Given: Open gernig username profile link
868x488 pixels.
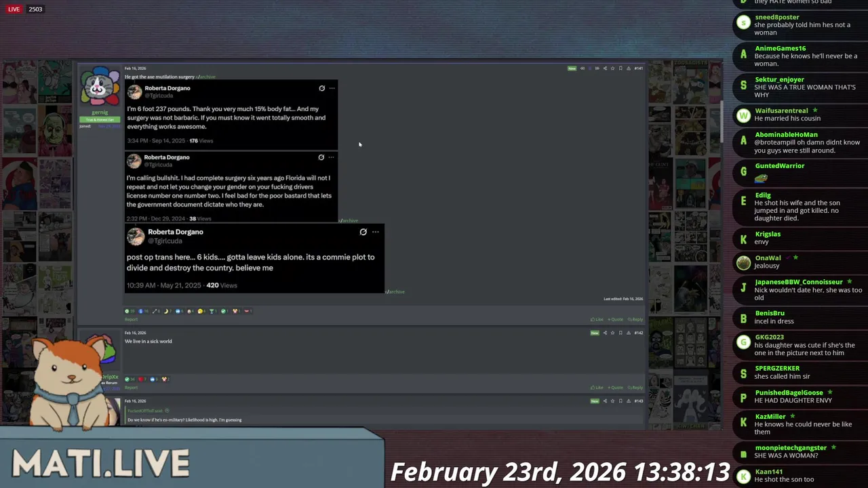Looking at the screenshot, I should [100, 113].
